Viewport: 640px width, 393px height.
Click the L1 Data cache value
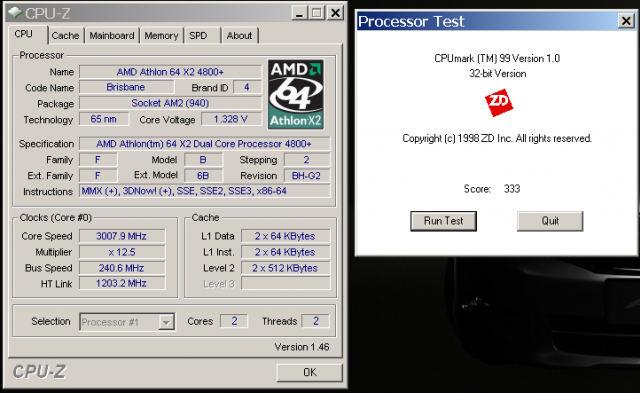point(285,236)
